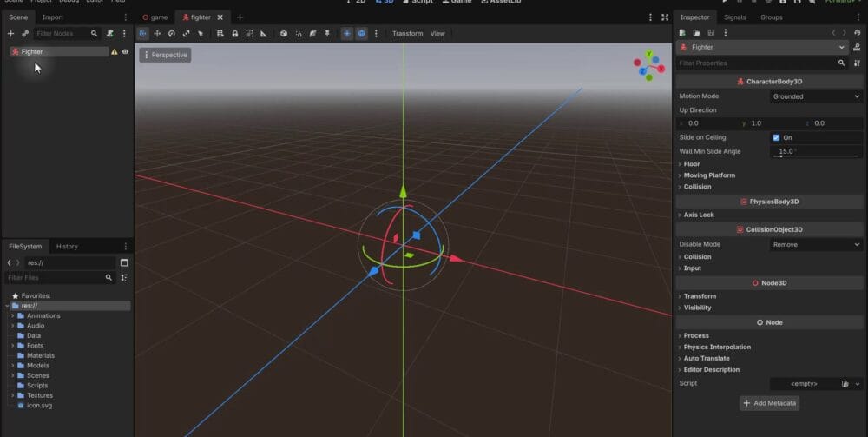The image size is (868, 437).
Task: Switch to the Import tab
Action: click(53, 17)
